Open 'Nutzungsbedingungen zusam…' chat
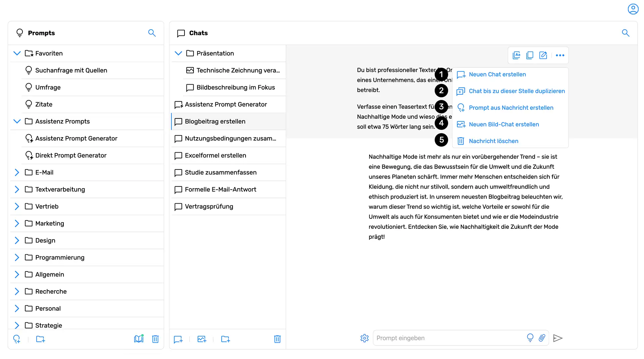Image resolution: width=644 pixels, height=359 pixels. (229, 139)
